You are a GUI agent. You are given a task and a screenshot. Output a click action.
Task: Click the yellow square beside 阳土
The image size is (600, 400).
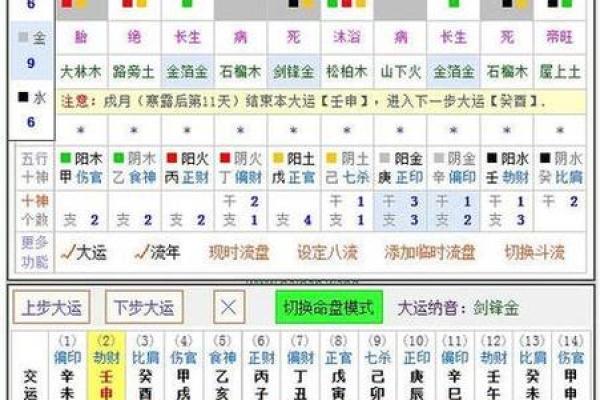click(278, 158)
